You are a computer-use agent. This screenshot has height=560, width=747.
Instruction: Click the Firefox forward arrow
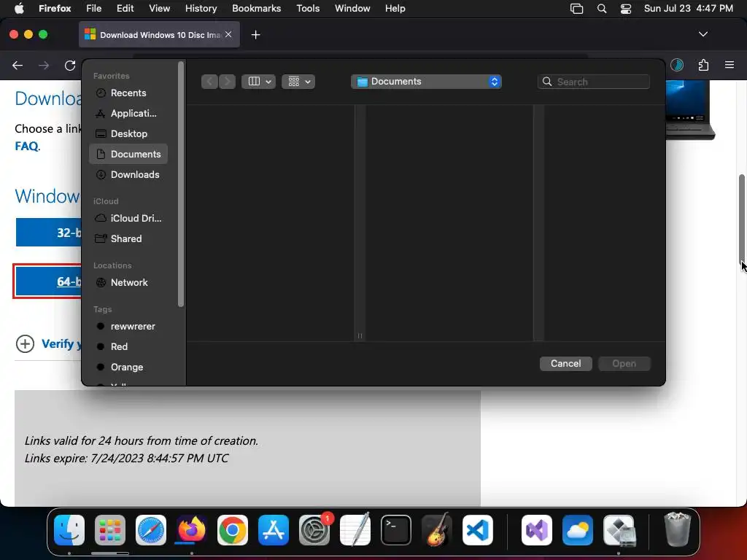44,65
